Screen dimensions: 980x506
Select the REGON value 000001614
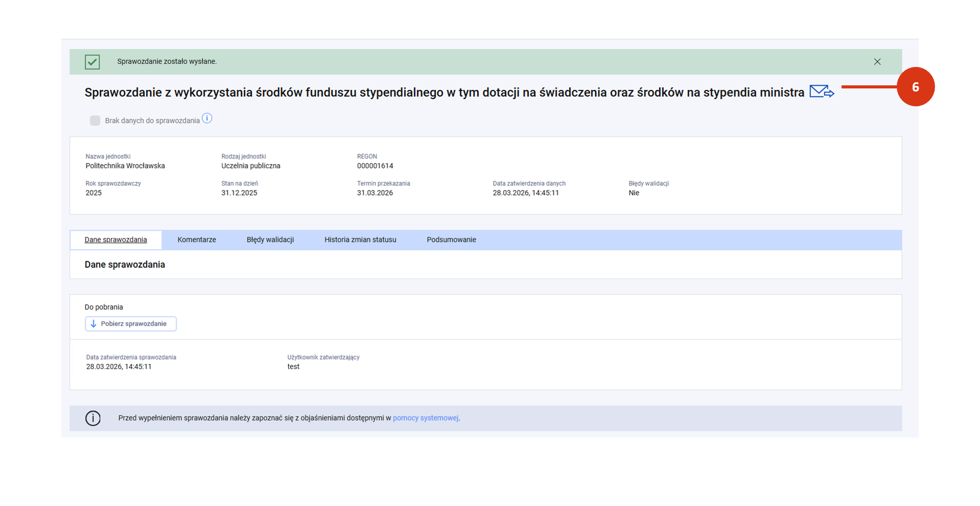click(x=375, y=166)
